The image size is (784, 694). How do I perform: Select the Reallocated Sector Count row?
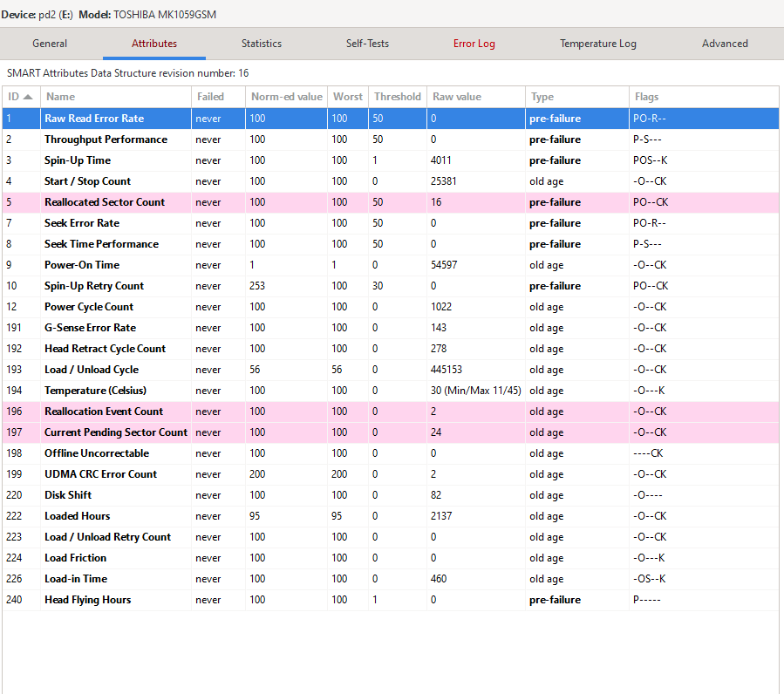[105, 202]
